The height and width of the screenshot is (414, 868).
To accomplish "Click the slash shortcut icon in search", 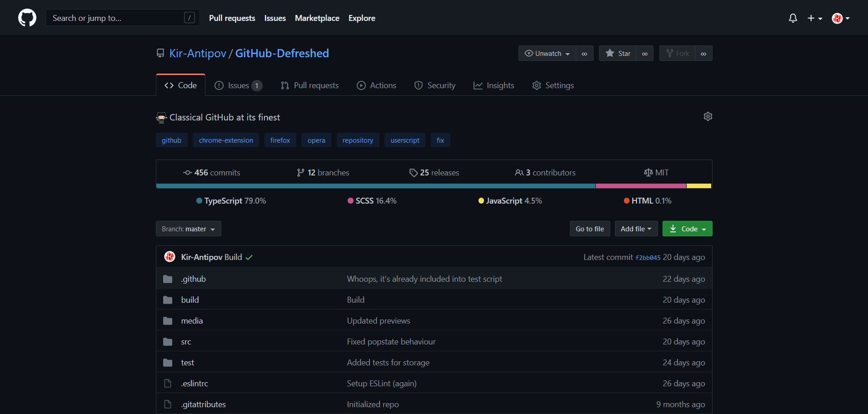I will 190,18.
